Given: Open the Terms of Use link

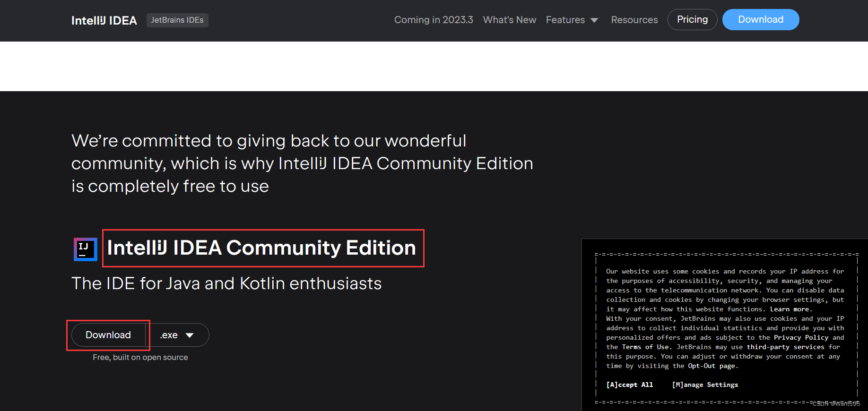Looking at the screenshot, I should [645, 347].
